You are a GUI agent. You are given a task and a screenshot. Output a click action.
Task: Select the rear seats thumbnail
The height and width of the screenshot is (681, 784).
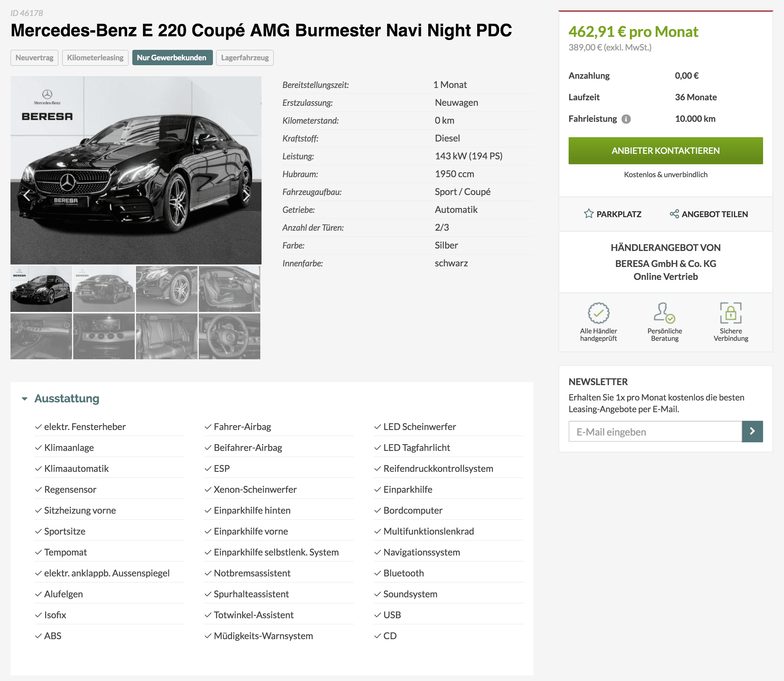[166, 336]
